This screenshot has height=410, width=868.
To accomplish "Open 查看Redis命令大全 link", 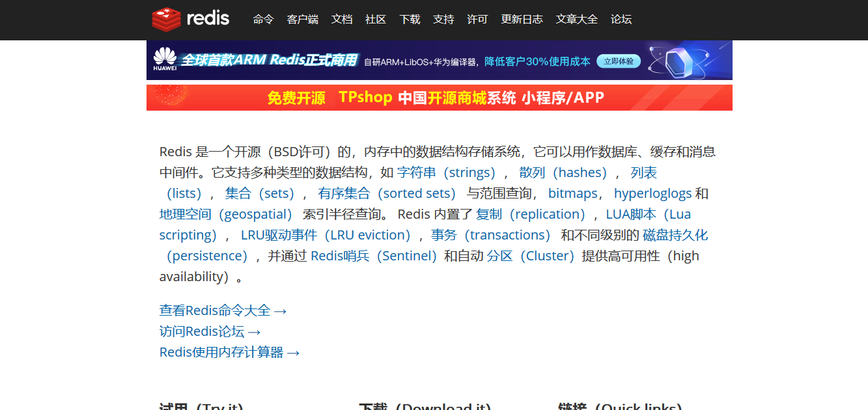I will [223, 310].
